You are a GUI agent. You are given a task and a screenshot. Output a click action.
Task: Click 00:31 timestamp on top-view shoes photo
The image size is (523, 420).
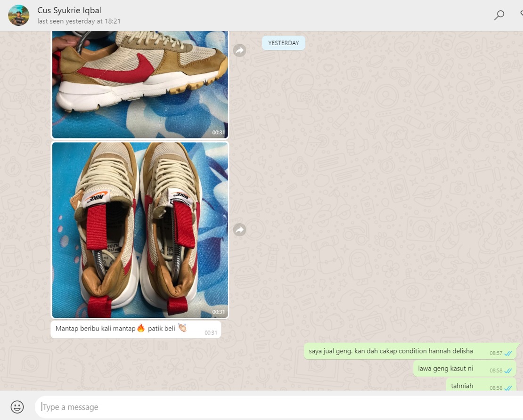click(x=219, y=312)
